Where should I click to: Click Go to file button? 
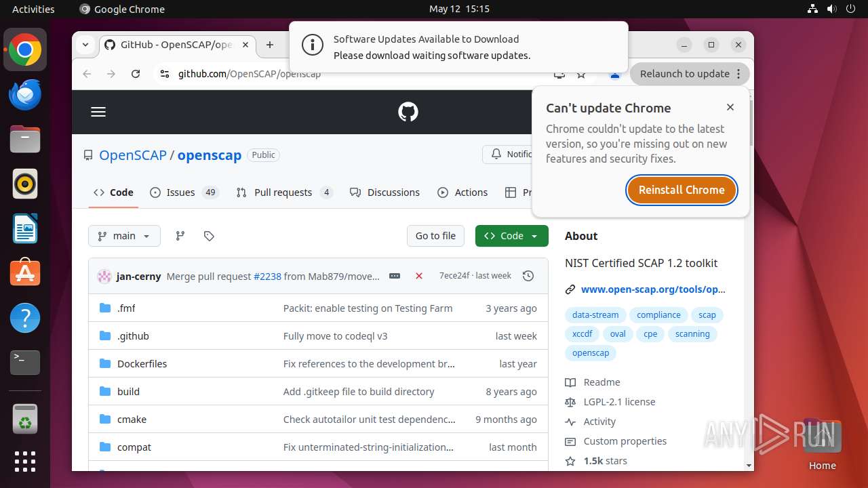coord(435,236)
